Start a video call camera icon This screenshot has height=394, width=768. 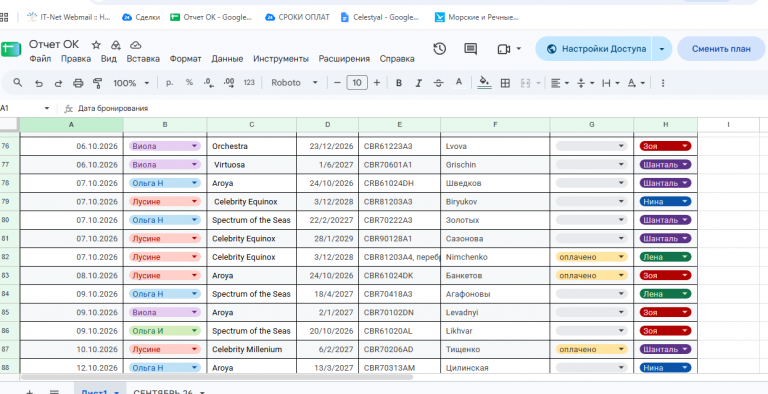504,49
